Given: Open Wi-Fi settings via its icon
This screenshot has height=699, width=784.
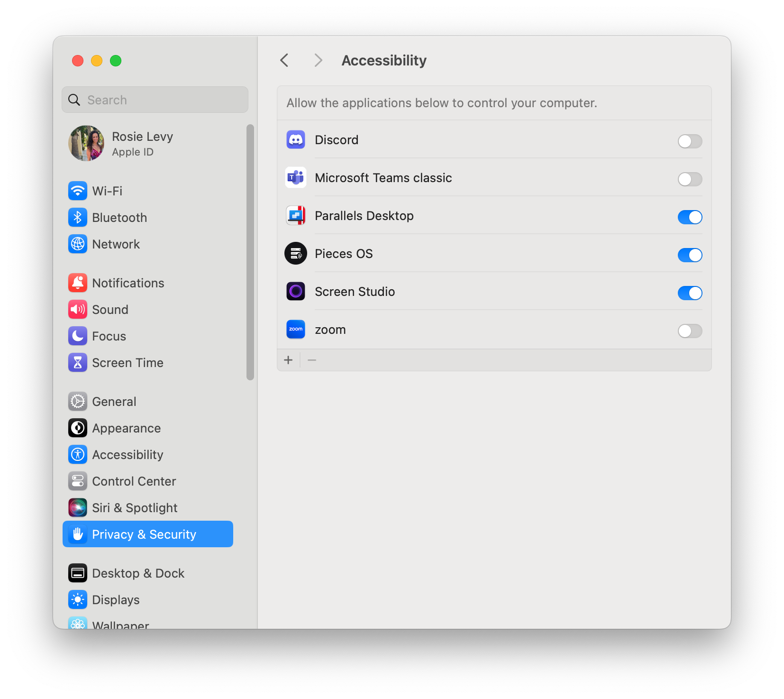Looking at the screenshot, I should pyautogui.click(x=78, y=191).
